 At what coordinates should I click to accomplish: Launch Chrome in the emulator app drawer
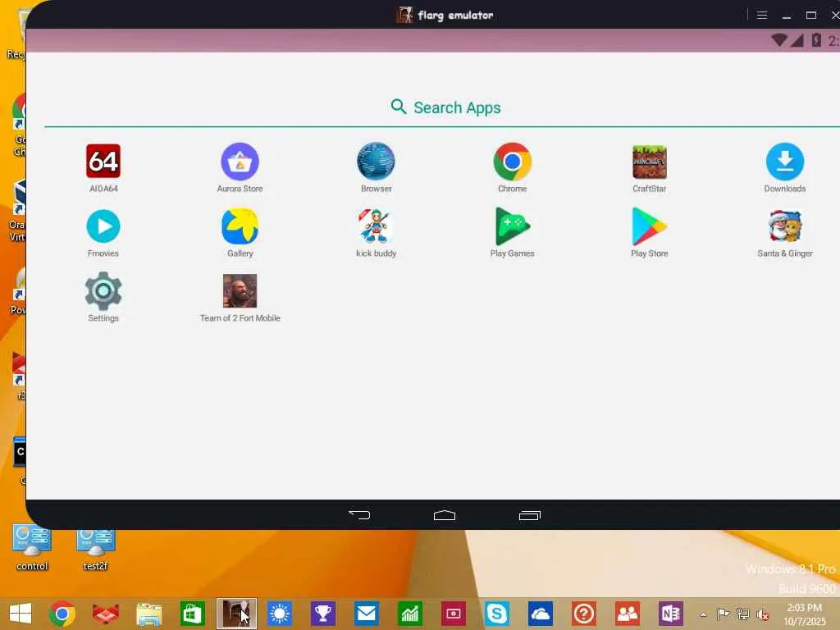(x=512, y=162)
